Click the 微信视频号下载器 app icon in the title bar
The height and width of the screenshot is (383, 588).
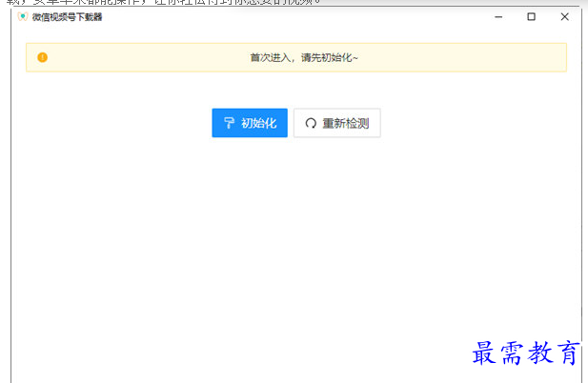[23, 16]
